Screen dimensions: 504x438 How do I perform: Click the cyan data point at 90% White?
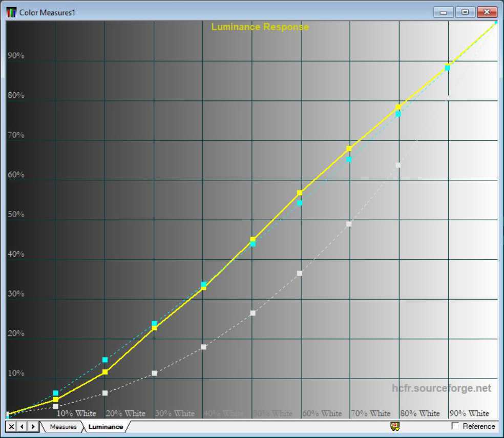tap(447, 68)
